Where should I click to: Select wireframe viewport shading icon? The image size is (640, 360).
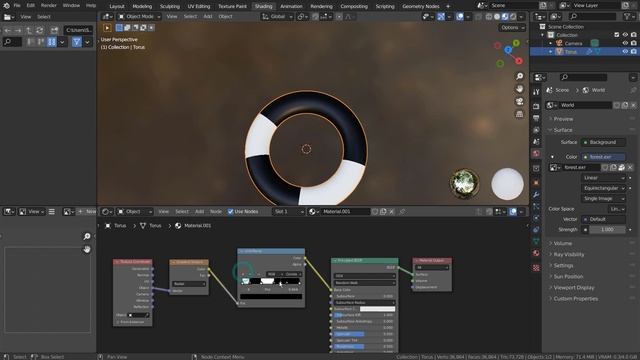pos(489,17)
